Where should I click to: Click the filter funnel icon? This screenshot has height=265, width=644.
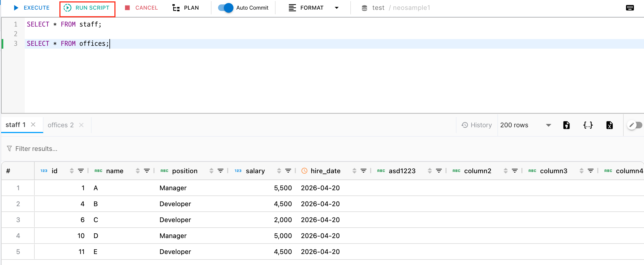[9, 149]
